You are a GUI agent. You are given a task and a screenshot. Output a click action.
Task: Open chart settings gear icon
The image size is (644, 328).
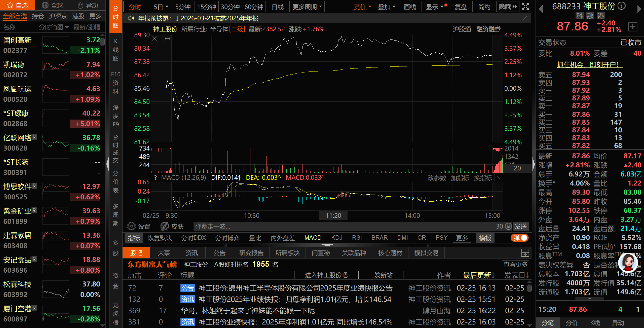(x=131, y=226)
